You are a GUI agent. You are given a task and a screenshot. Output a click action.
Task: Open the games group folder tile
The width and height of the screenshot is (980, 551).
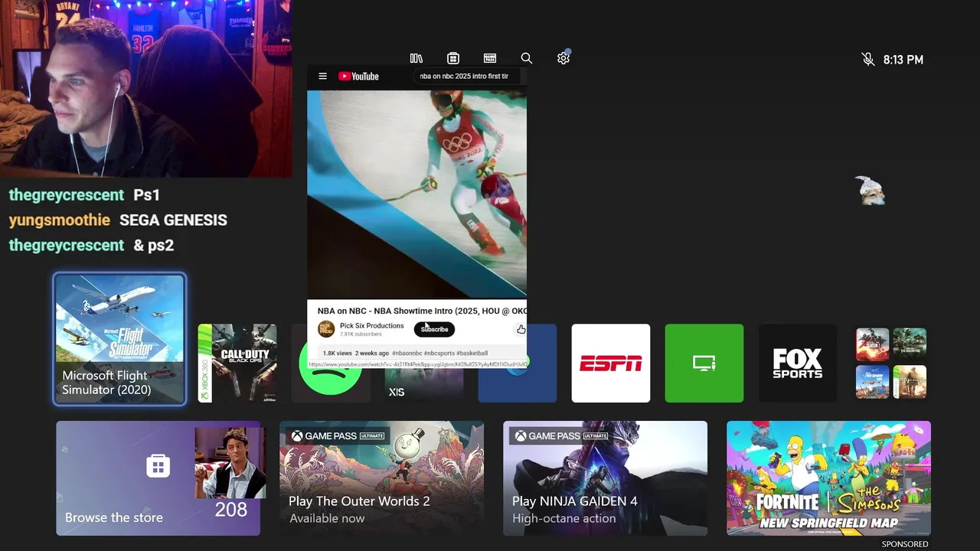pos(891,363)
